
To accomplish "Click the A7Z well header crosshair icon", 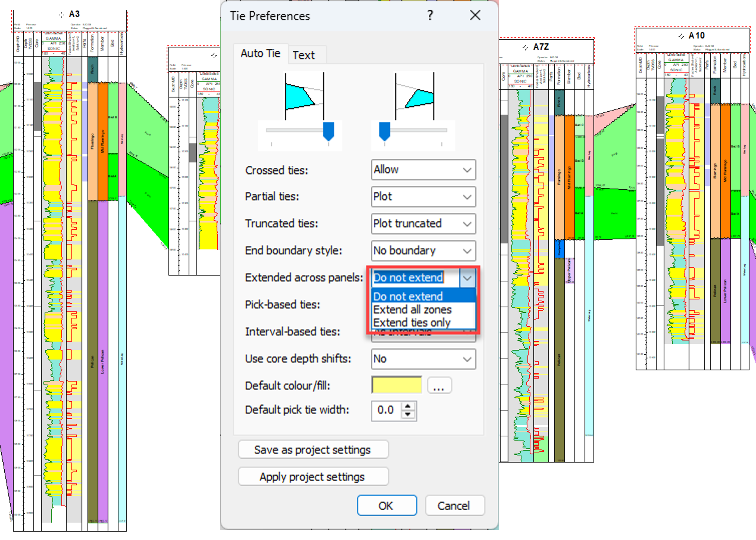I will [x=525, y=48].
